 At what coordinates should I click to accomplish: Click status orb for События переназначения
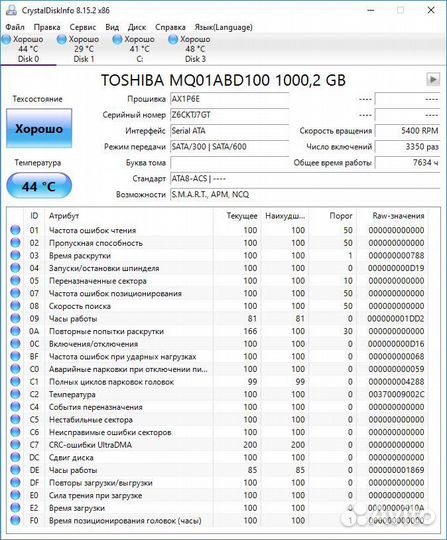click(x=15, y=407)
